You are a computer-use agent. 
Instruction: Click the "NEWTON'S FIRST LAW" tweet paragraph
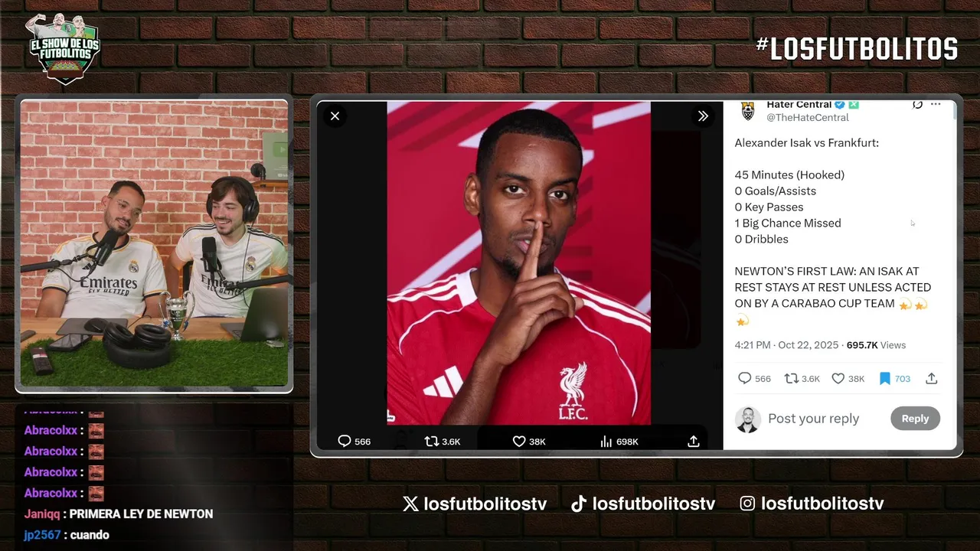click(x=832, y=295)
